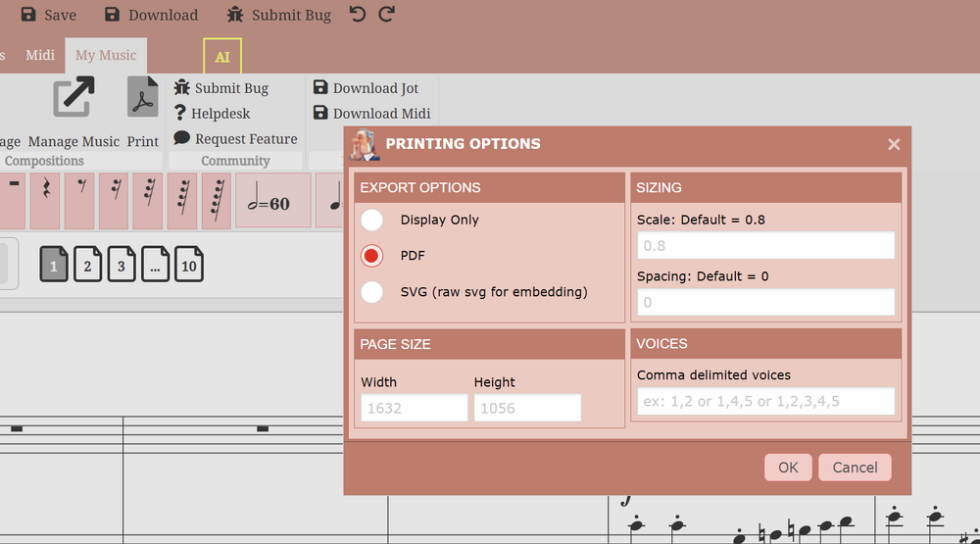
Task: Open the AI tab
Action: [222, 57]
